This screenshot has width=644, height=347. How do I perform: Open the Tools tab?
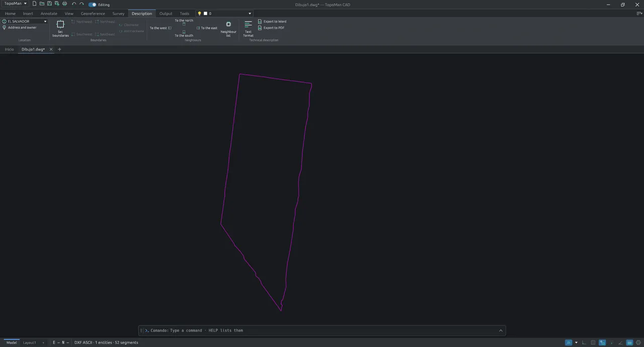coord(185,14)
